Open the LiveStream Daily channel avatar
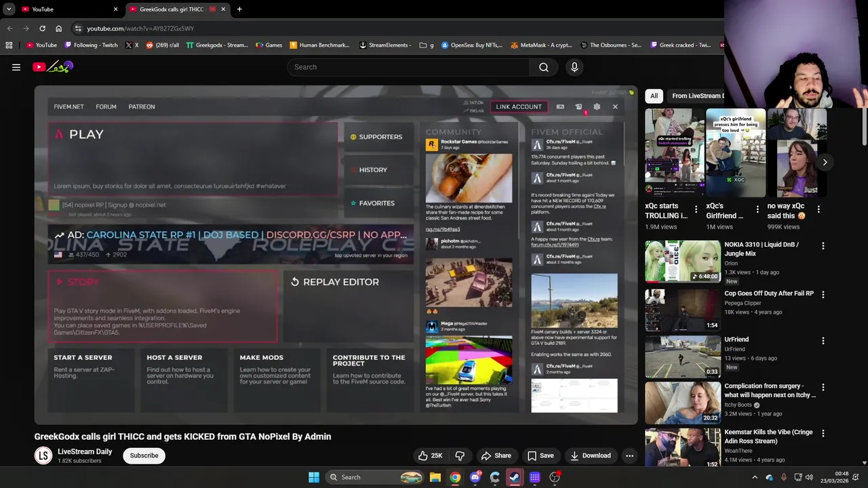This screenshot has width=868, height=488. click(43, 455)
